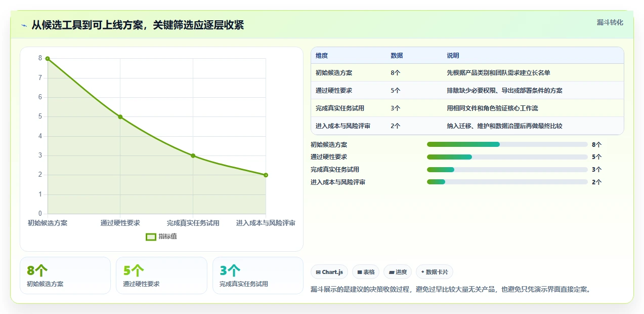Click the chart data point at value 3
The width and height of the screenshot is (644, 314).
(x=193, y=155)
